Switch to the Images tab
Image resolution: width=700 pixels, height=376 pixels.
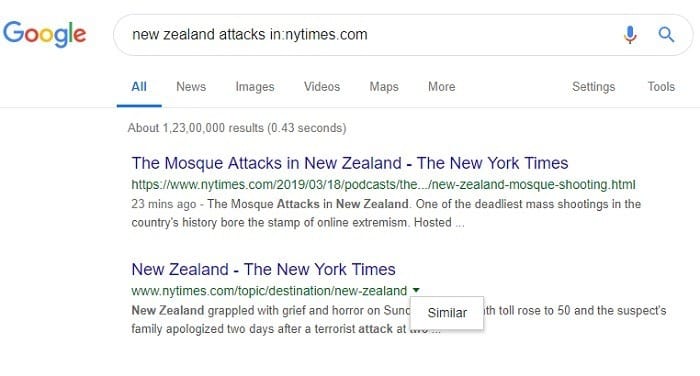255,87
